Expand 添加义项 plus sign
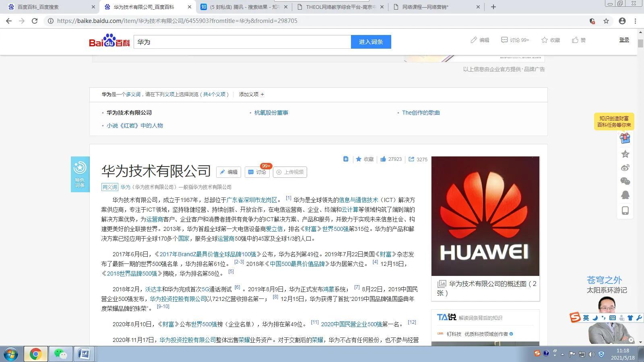644x362 pixels. tap(262, 95)
